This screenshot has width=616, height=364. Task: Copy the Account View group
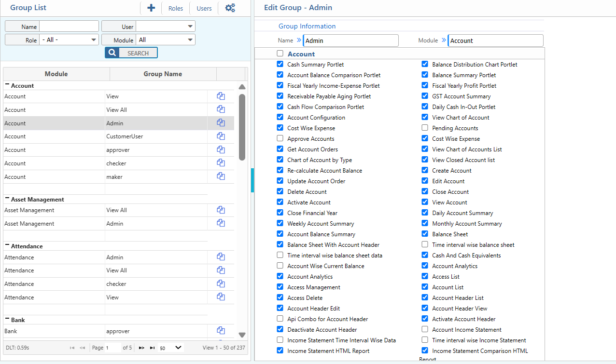[221, 96]
